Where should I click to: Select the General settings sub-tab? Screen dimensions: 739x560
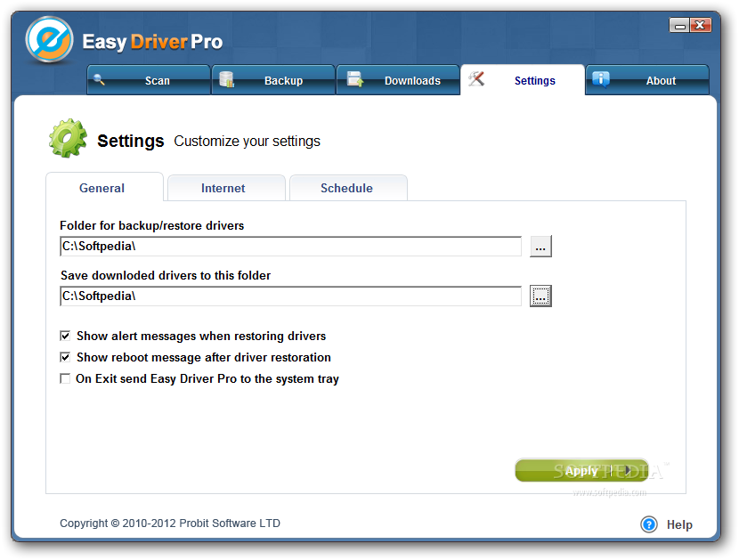coord(105,188)
